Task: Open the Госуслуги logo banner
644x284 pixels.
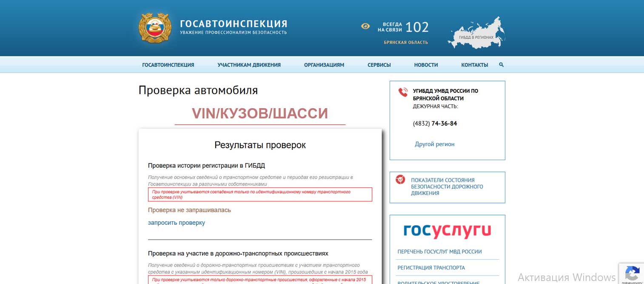Action: (x=447, y=231)
